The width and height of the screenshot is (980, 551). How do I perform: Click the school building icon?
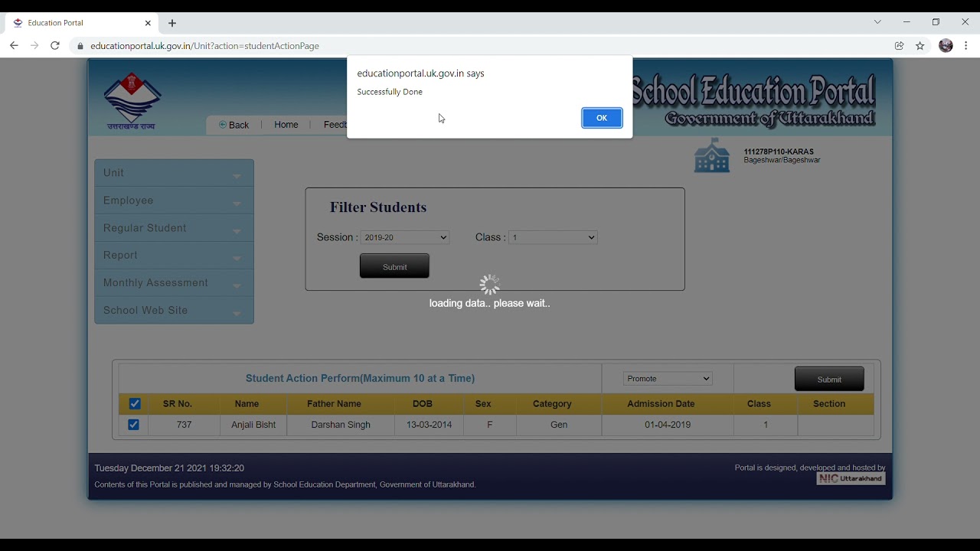point(712,155)
